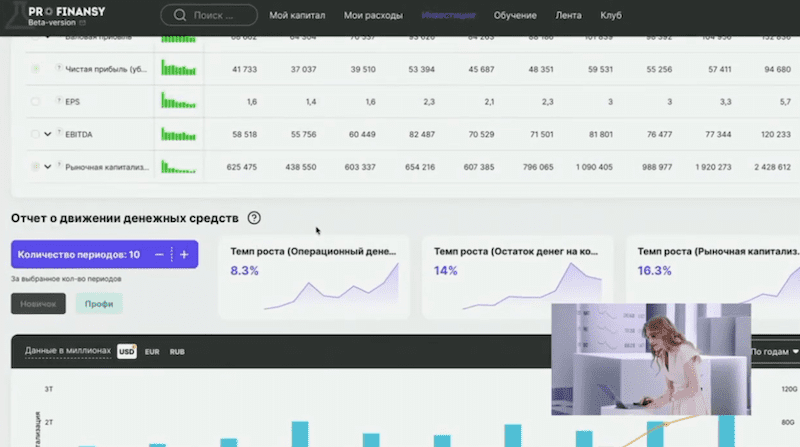Click the search magnifier icon
This screenshot has width=800, height=447.
point(180,15)
